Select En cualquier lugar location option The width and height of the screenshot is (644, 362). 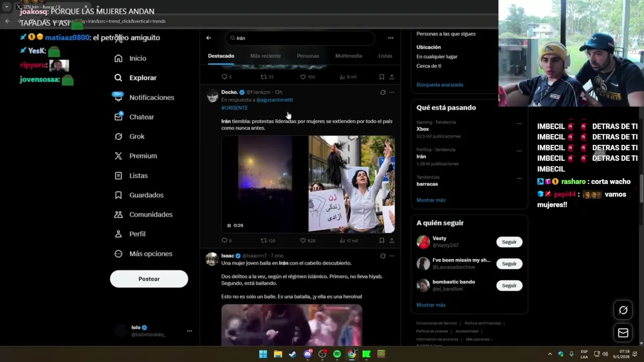(x=437, y=57)
